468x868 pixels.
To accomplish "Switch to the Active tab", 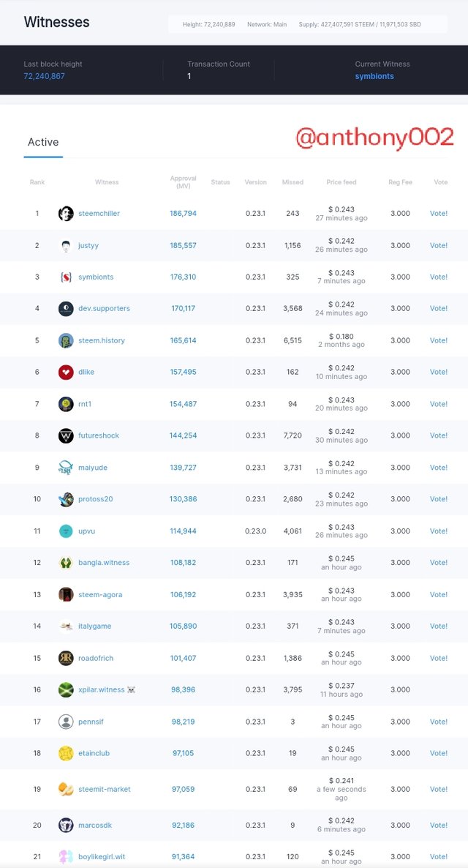I will 43,142.
